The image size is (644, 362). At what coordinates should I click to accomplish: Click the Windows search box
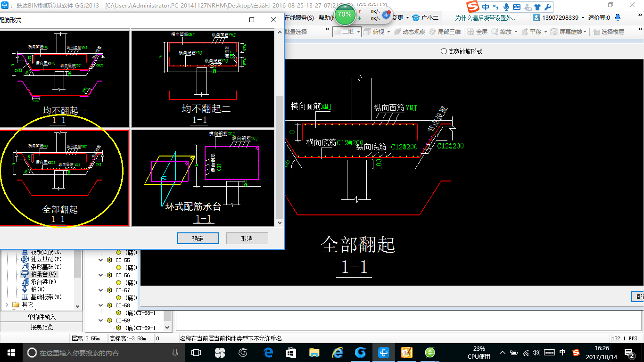(103, 352)
